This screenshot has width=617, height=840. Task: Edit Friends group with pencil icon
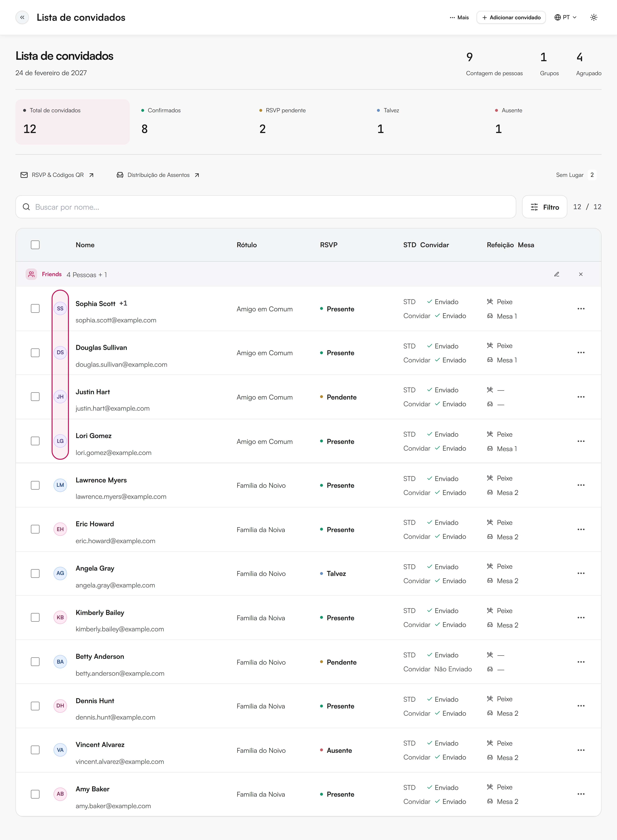point(556,274)
